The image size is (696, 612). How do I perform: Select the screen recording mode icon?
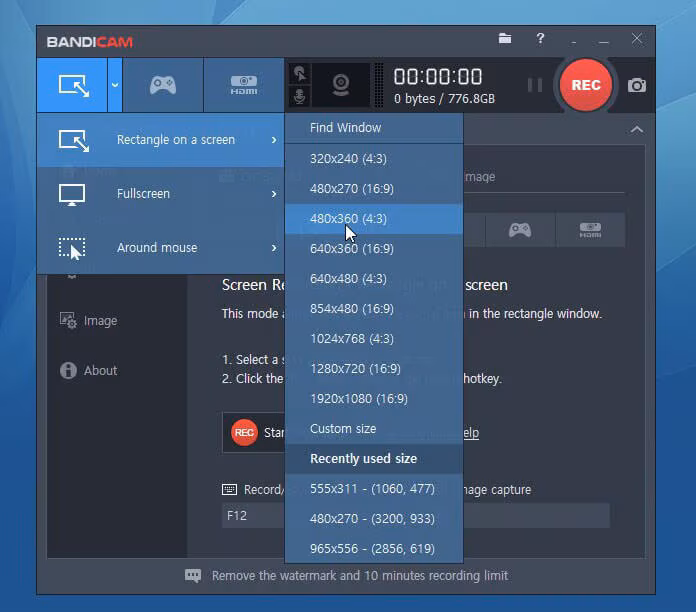(x=73, y=85)
